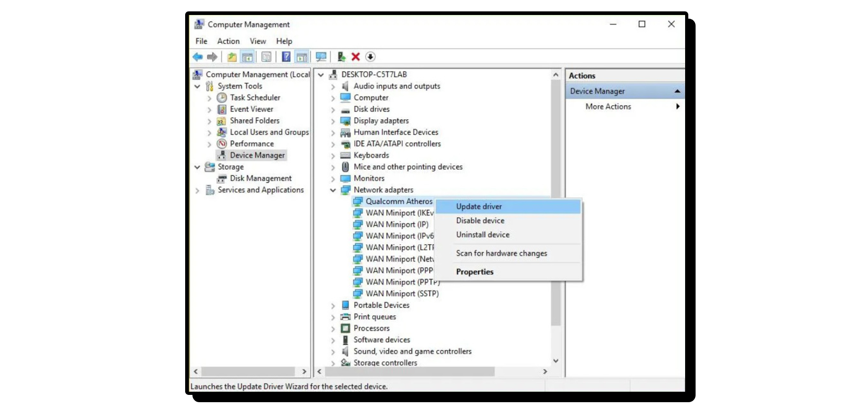Click the device list vertical scrollbar down arrow
This screenshot has width=868, height=414.
pyautogui.click(x=555, y=361)
